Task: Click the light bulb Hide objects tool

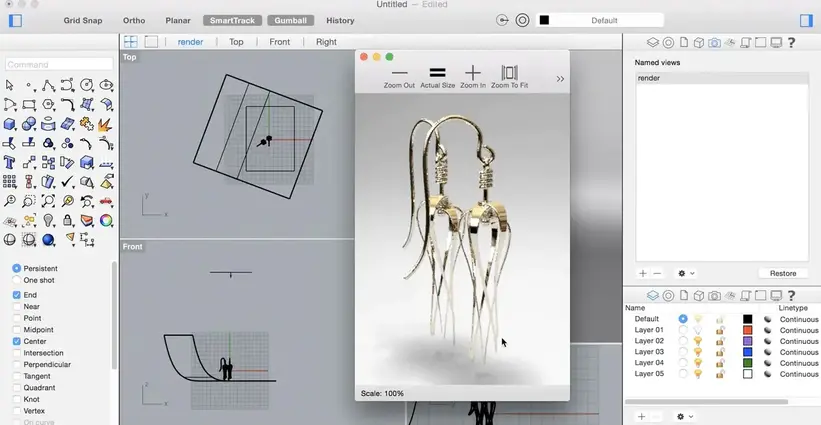Action: pos(48,220)
